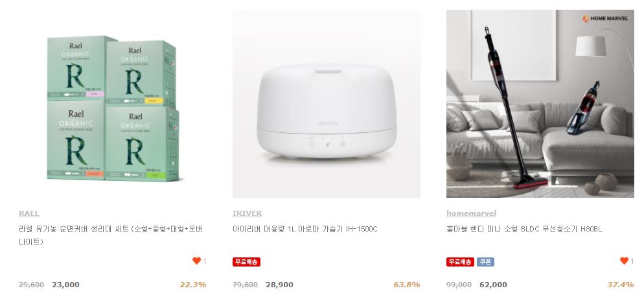Click the blue 쿠폰 coupon badge

click(x=485, y=262)
